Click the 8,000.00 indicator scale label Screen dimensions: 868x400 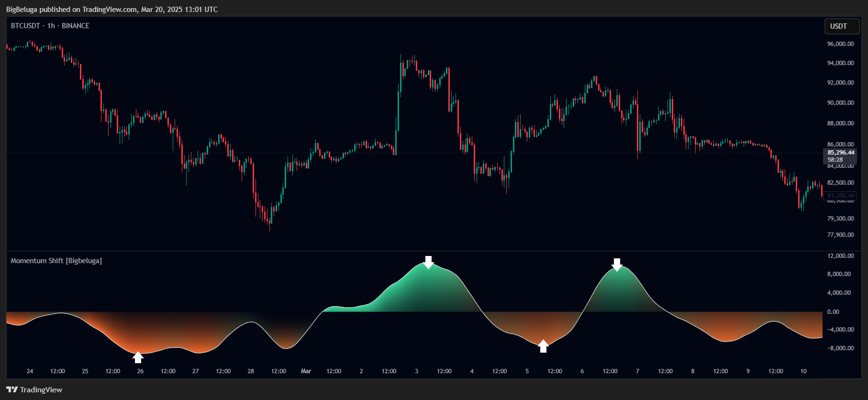pyautogui.click(x=839, y=274)
